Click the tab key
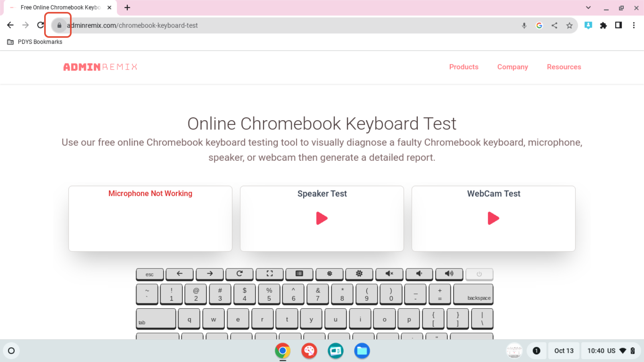 pyautogui.click(x=156, y=319)
